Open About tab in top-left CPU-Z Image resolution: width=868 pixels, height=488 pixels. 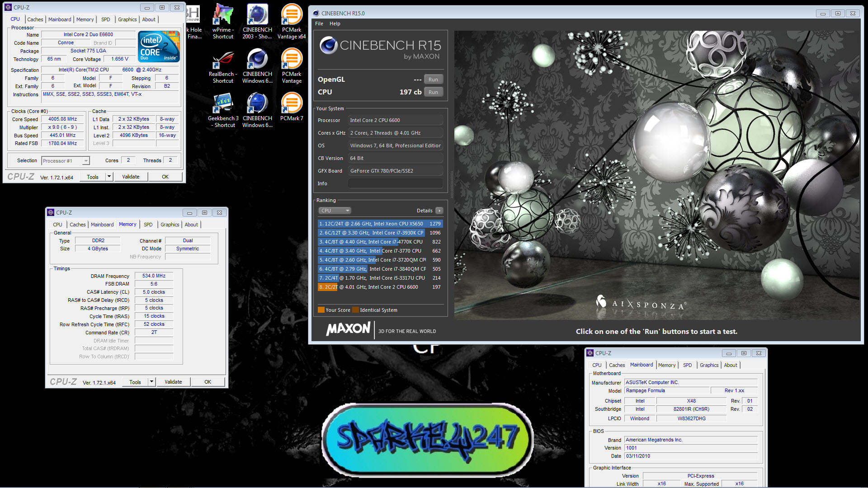coord(149,19)
